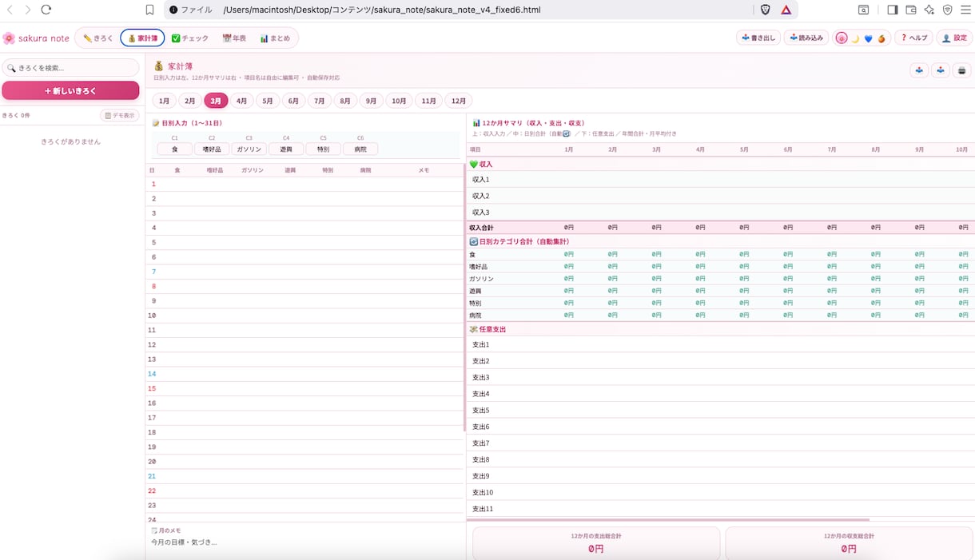Choose the pink sakura theme icon
This screenshot has width=975, height=560.
pos(841,38)
